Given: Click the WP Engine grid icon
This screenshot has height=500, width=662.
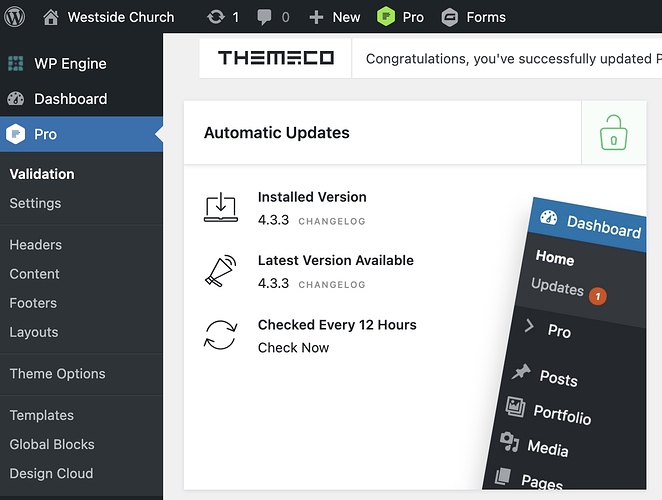Looking at the screenshot, I should pos(16,63).
